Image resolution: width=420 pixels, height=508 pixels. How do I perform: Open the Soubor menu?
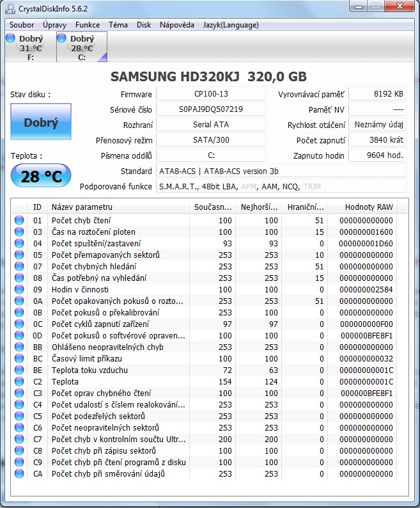pos(21,25)
